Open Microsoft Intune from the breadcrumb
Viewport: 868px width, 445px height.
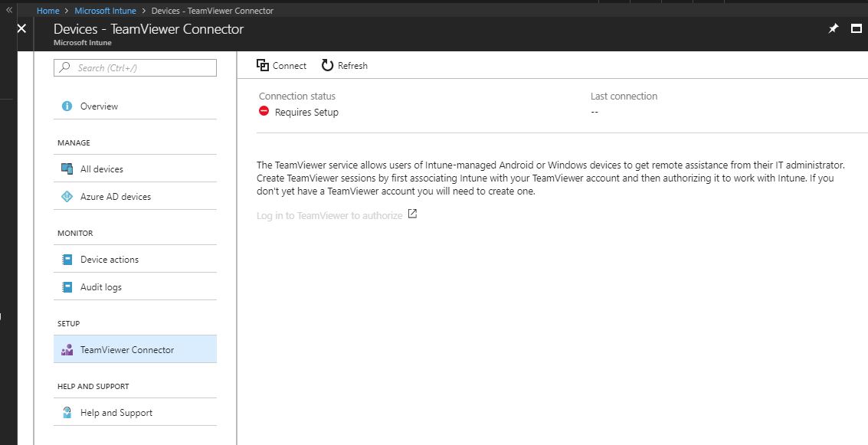tap(105, 10)
